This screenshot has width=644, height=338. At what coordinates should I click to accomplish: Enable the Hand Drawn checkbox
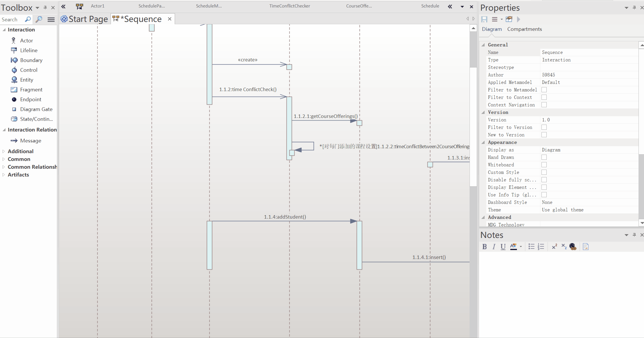pyautogui.click(x=544, y=157)
